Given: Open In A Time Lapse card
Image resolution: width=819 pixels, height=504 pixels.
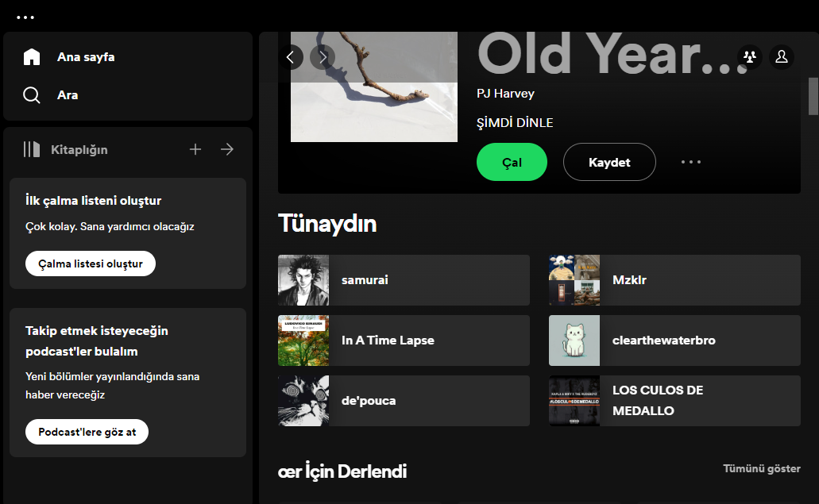Looking at the screenshot, I should [404, 340].
